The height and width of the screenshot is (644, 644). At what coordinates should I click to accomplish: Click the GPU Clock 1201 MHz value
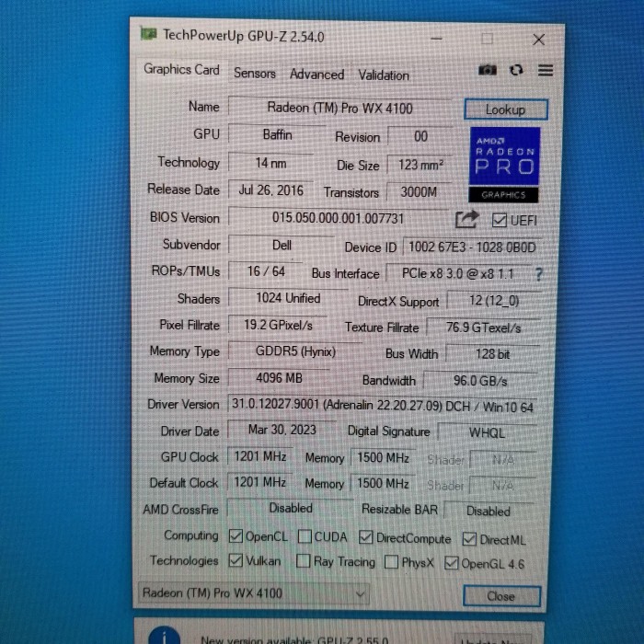[x=260, y=456]
